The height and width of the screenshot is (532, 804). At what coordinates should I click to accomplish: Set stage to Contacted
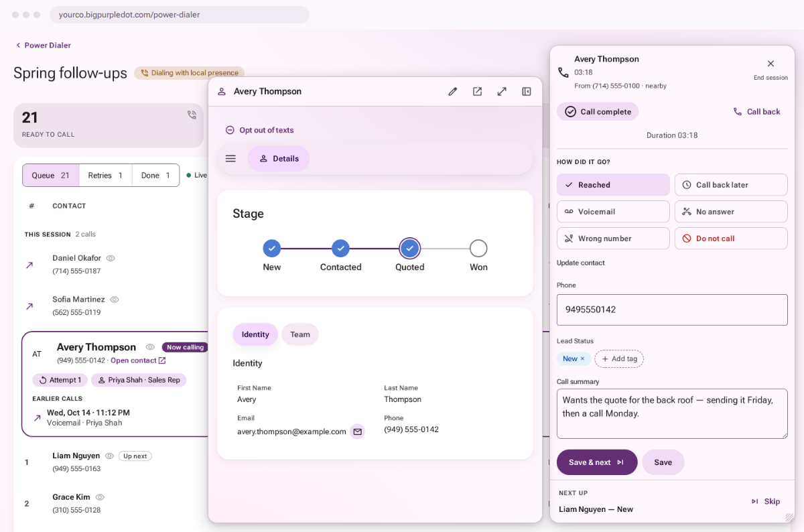340,249
